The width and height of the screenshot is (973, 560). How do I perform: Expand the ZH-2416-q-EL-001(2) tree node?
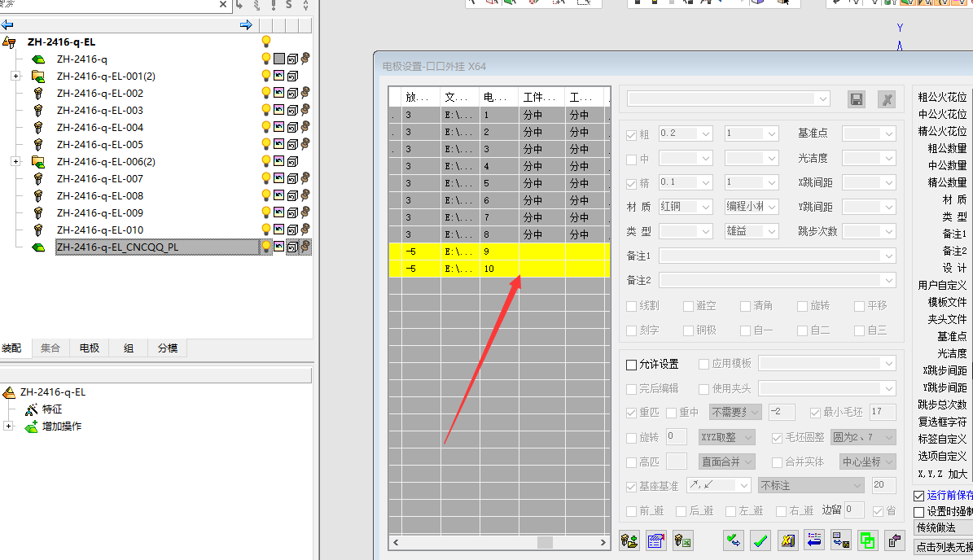(x=15, y=77)
